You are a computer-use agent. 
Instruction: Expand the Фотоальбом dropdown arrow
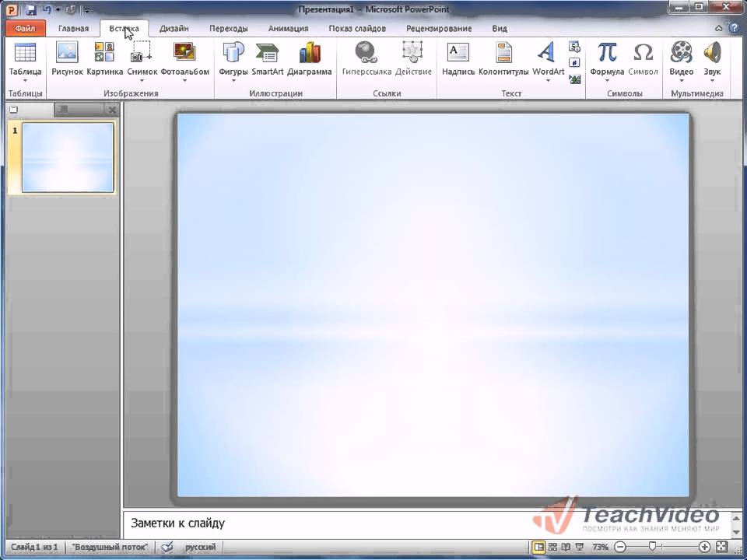(x=185, y=80)
